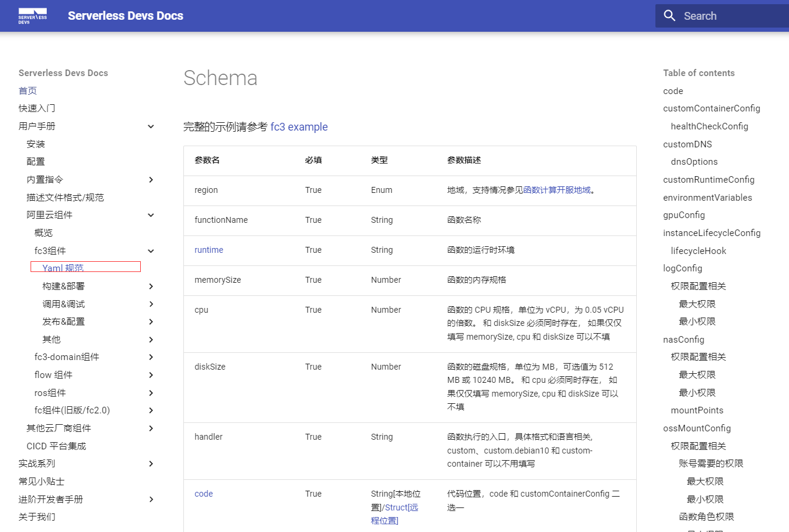Jump to nasConfig in contents
The height and width of the screenshot is (532, 789).
[x=684, y=340]
